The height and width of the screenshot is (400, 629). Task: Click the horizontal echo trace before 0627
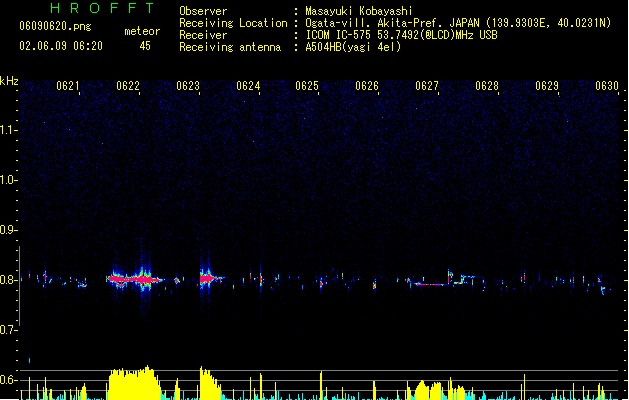point(431,284)
